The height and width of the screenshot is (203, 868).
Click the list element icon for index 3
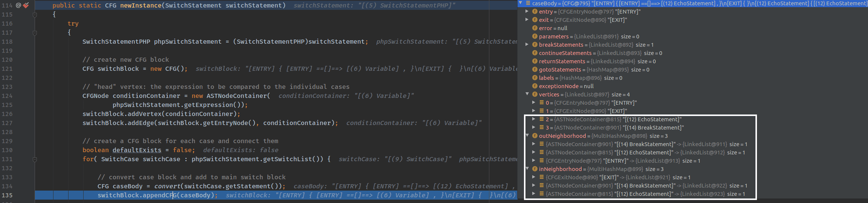coord(541,127)
